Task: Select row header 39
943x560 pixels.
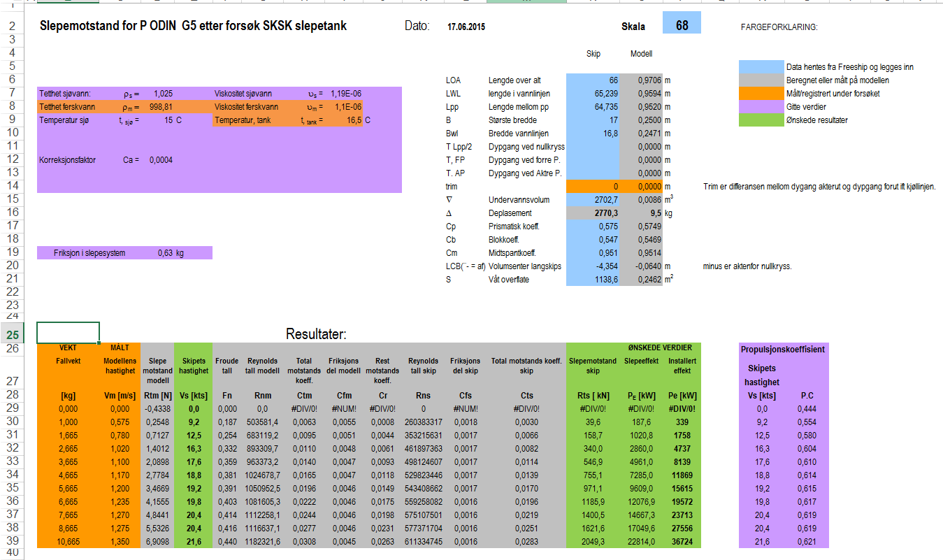Action: (x=13, y=541)
